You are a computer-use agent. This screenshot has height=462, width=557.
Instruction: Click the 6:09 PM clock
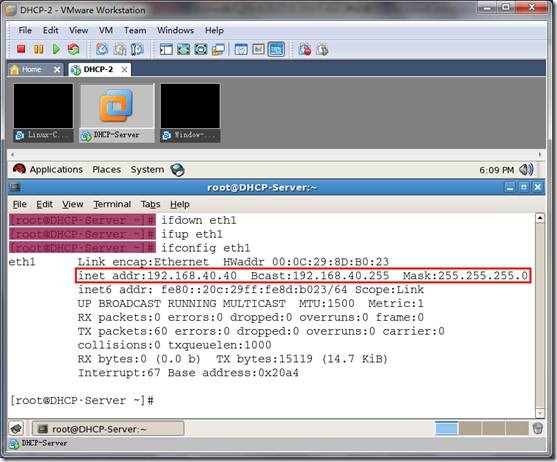[497, 170]
